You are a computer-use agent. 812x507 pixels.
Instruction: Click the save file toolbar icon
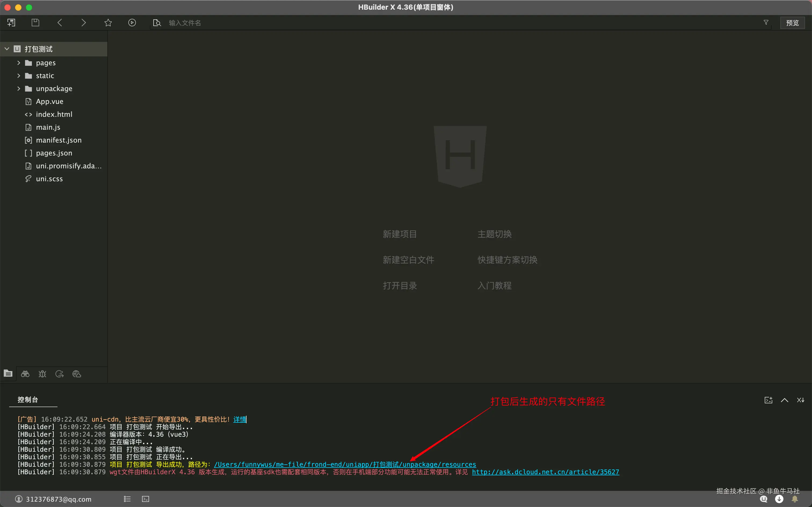pos(35,23)
